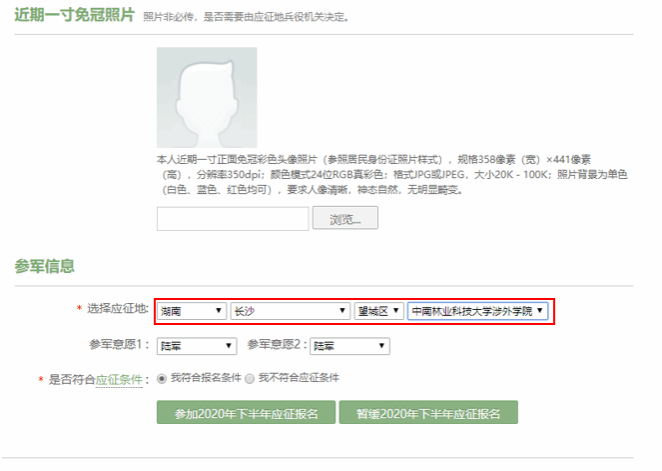Click 参加2020年下半年应征报名 button
The height and width of the screenshot is (471, 662).
point(245,413)
